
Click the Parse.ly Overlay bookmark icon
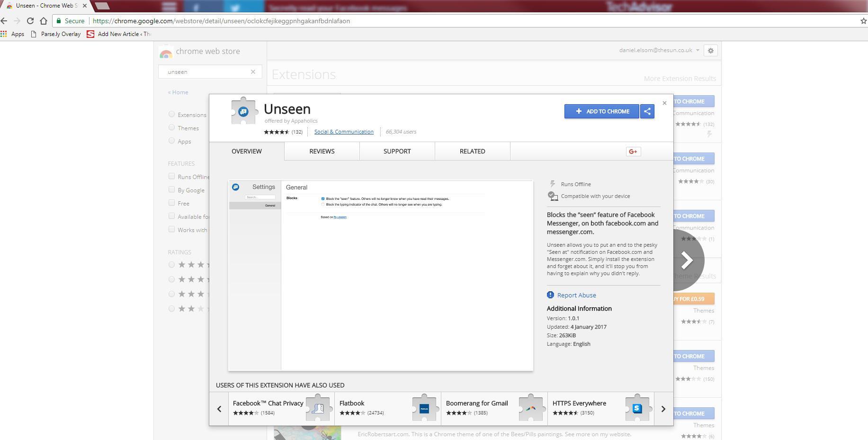[x=33, y=34]
